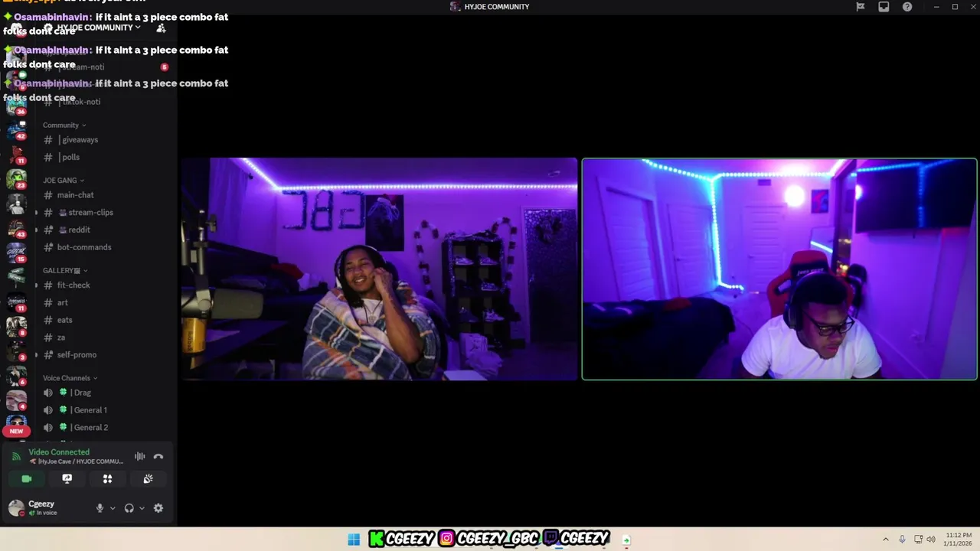This screenshot has width=980, height=551.
Task: Click the taskbar volume speaker icon
Action: 931,540
